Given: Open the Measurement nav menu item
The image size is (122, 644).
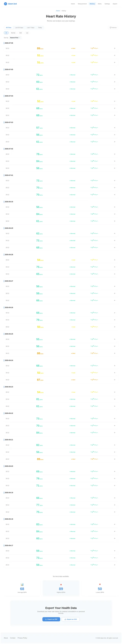Looking at the screenshot, I should click(82, 4).
